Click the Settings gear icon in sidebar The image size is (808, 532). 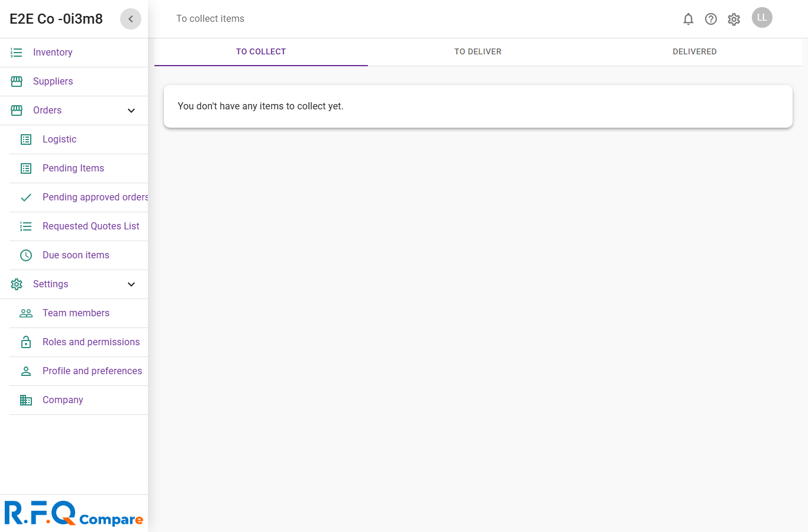[x=17, y=284]
